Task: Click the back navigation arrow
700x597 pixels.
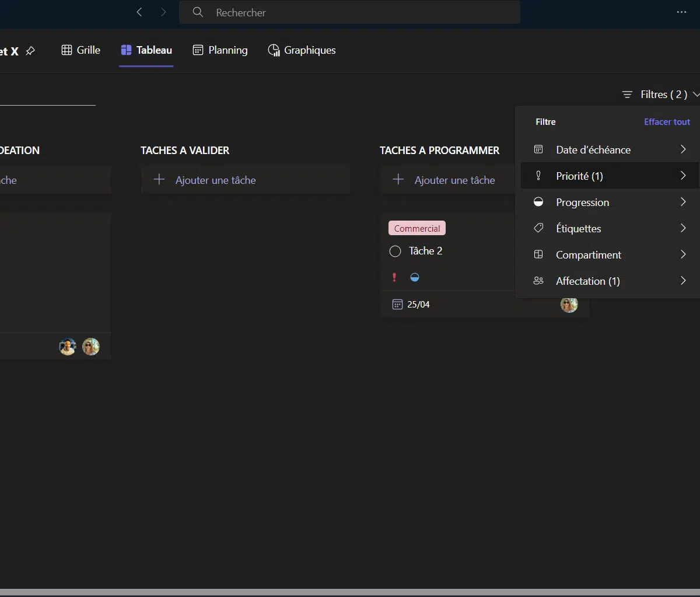Action: click(139, 12)
